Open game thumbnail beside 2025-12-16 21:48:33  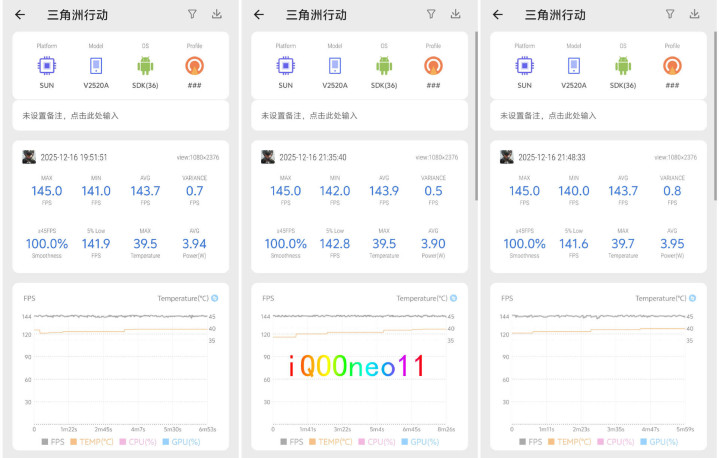click(x=507, y=157)
